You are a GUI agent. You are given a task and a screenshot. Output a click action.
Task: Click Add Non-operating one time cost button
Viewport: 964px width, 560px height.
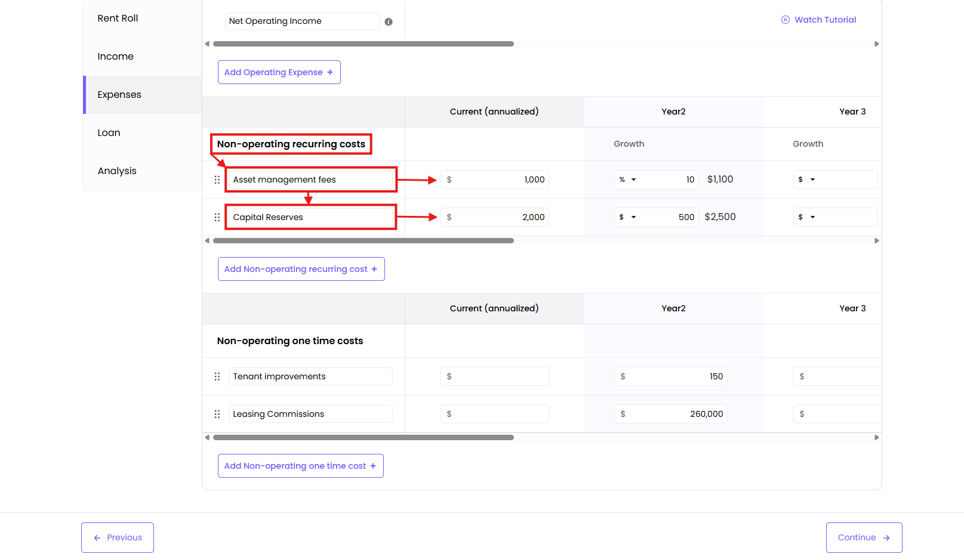coord(300,466)
